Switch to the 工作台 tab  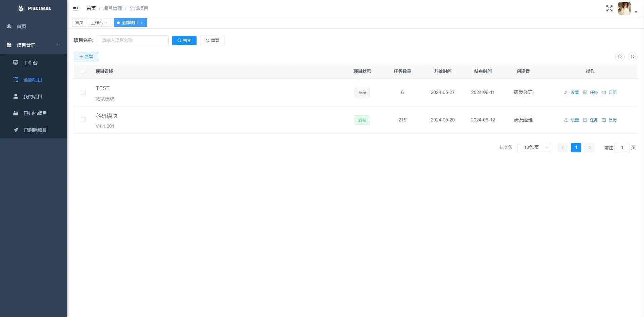point(97,23)
